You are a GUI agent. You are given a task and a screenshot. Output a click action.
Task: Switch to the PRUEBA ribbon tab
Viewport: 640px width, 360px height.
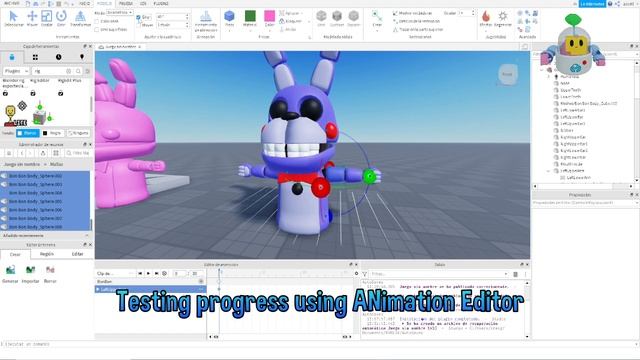coord(125,3)
